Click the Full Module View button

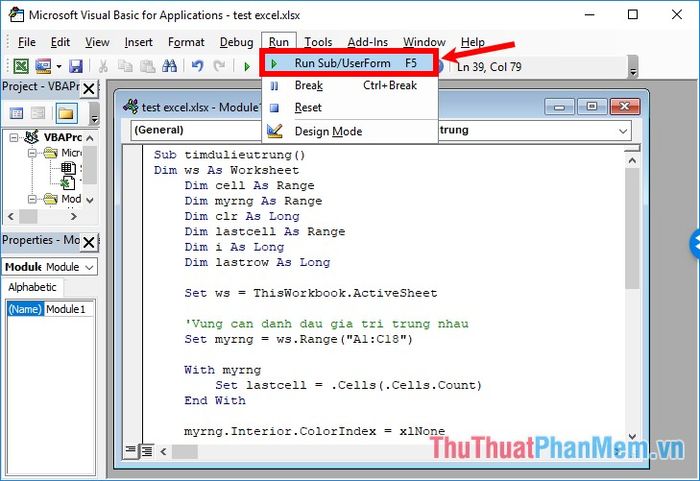[146, 451]
